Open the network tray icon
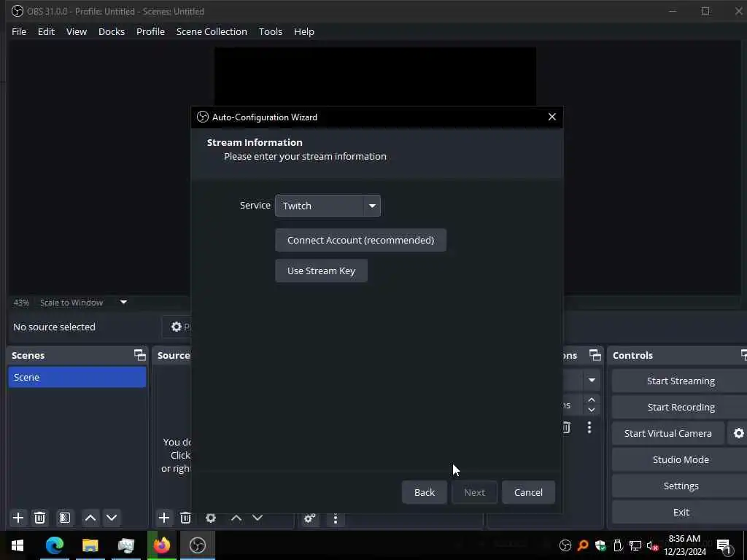 coord(635,545)
